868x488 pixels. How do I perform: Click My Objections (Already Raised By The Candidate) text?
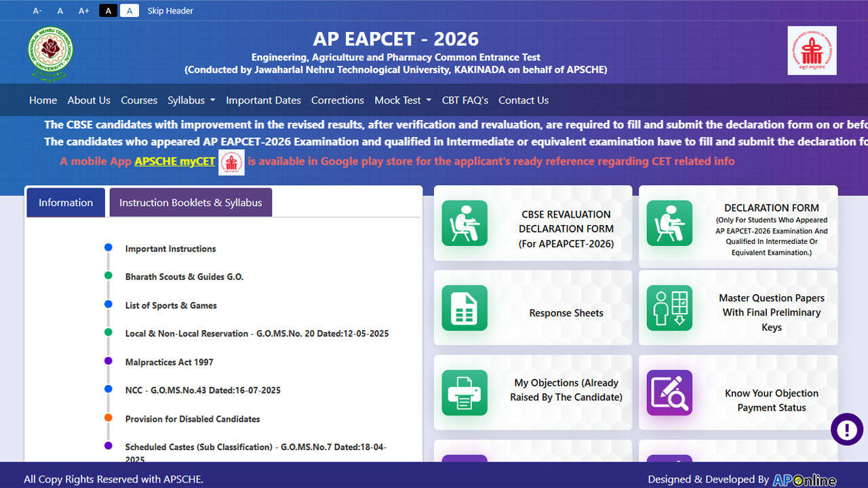[566, 390]
